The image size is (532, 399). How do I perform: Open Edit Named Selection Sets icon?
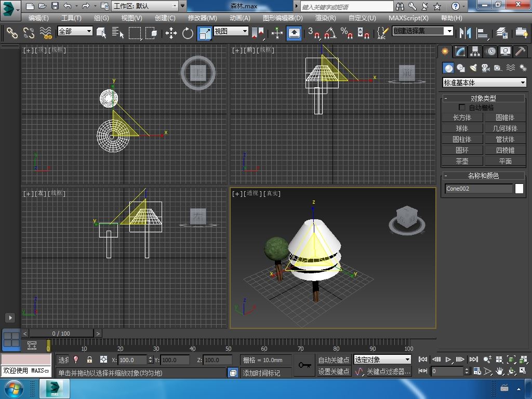[382, 33]
